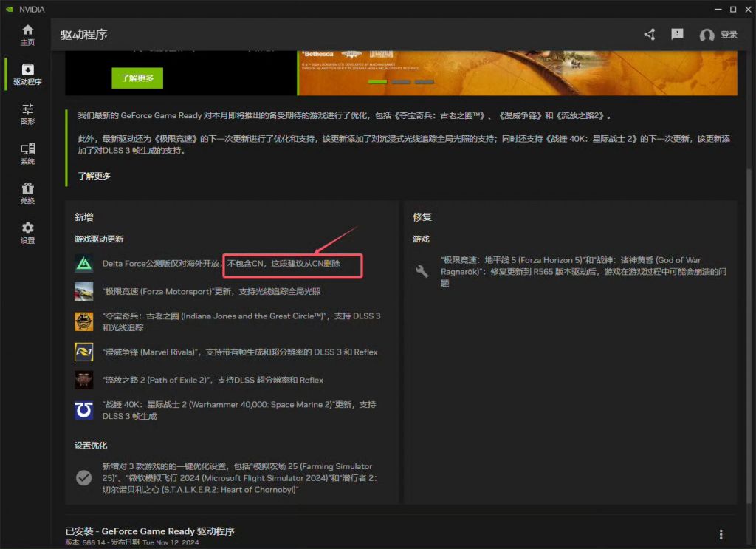Screen dimensions: 756x549
Task: Open the 兑换 (Redeem) section
Action: click(x=27, y=191)
